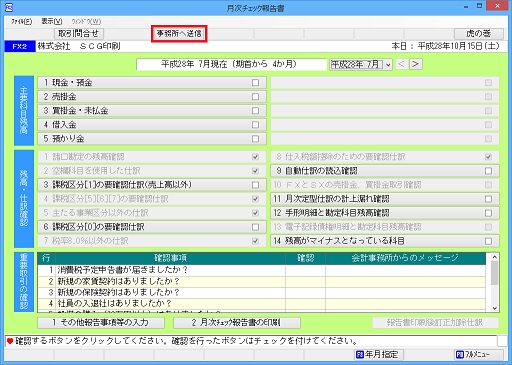This screenshot has width=512, height=365.
Task: Open the 平成28年 7月 month dropdown
Action: pyautogui.click(x=361, y=64)
